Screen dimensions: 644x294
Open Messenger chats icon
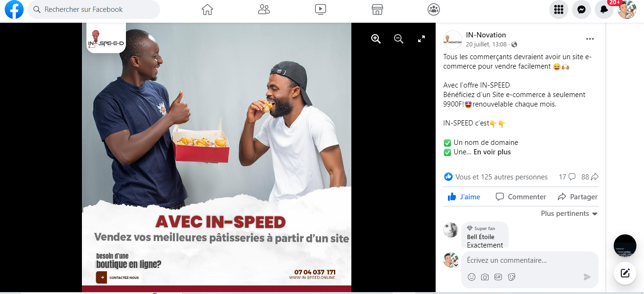581,9
